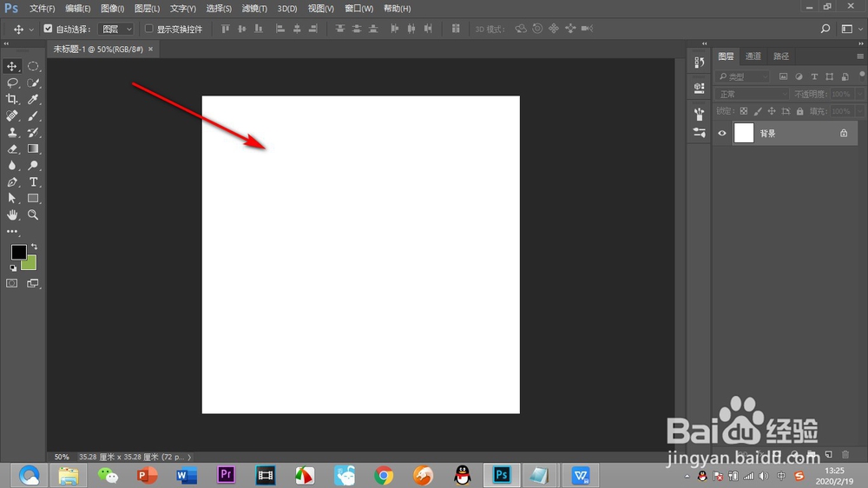Open the Layers panel options menu

point(859,56)
